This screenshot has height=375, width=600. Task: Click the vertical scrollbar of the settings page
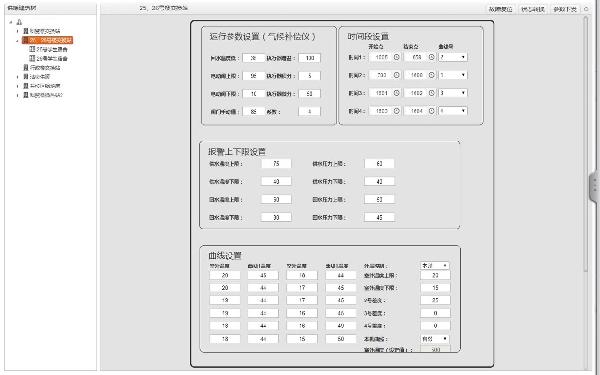(x=585, y=145)
